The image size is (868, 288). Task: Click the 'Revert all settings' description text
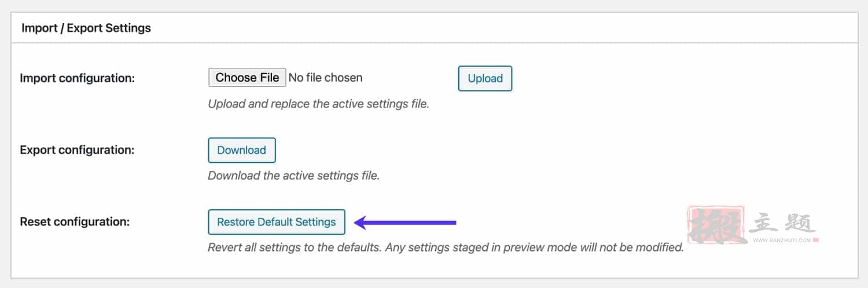(x=446, y=247)
